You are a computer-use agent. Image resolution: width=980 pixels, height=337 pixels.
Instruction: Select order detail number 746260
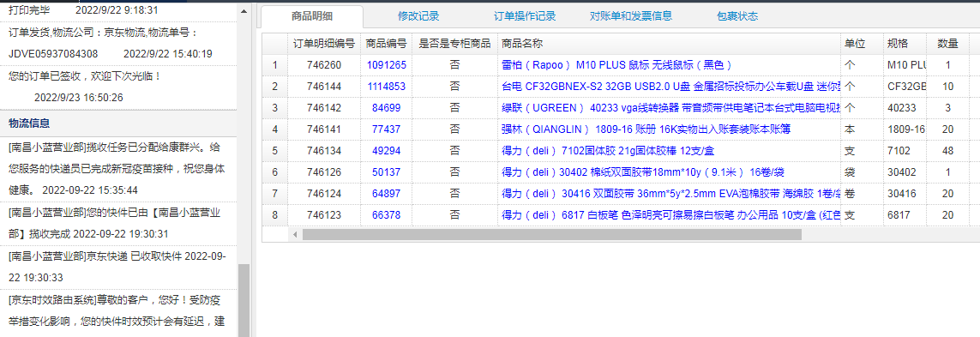(324, 65)
